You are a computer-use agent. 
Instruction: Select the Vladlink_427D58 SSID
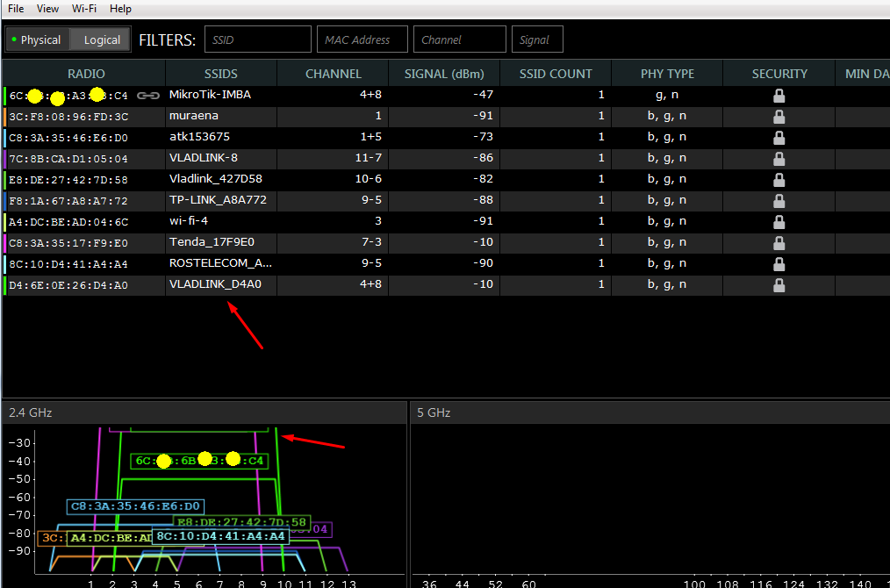[216, 179]
